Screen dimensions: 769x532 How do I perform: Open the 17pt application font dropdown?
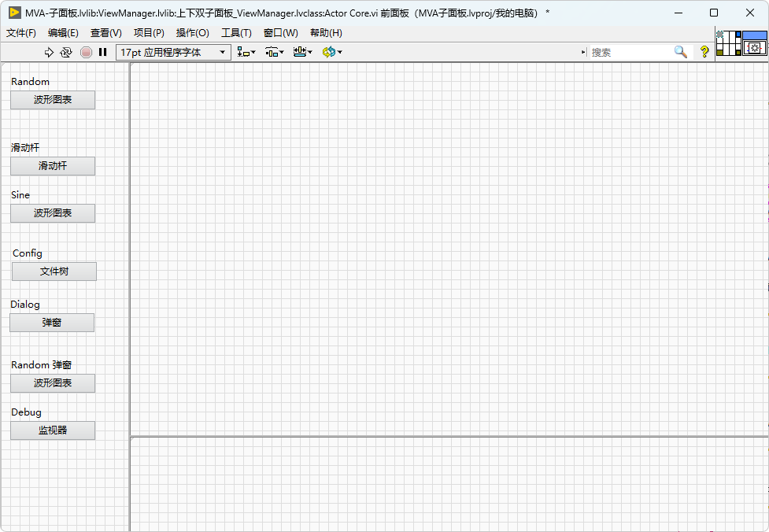[x=174, y=52]
